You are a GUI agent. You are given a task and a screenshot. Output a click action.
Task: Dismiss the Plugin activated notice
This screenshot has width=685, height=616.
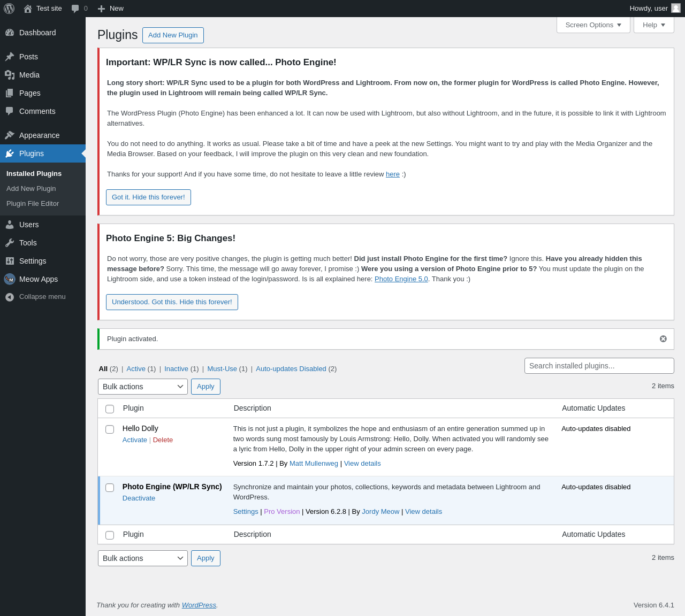pyautogui.click(x=663, y=339)
